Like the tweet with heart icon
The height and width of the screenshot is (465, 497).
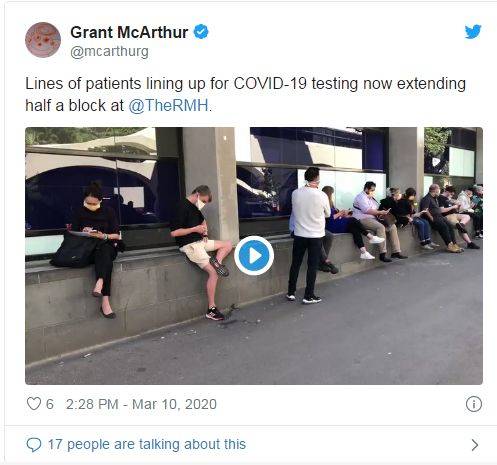34,404
